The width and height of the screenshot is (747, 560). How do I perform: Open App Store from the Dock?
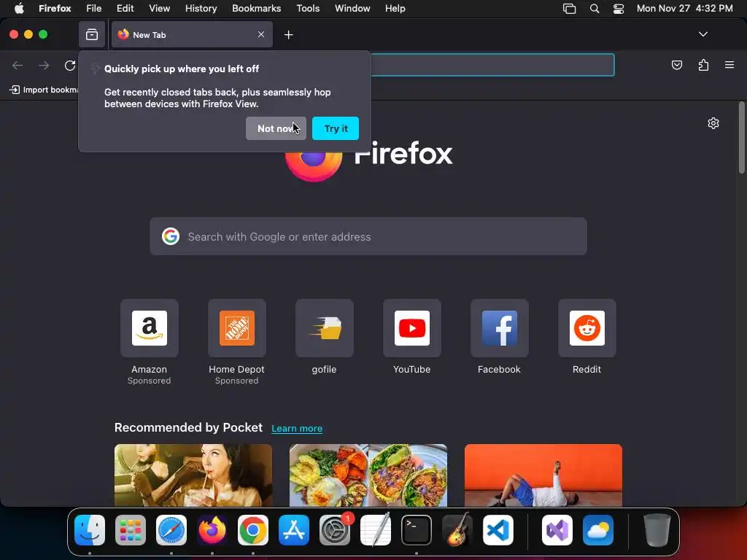point(294,530)
